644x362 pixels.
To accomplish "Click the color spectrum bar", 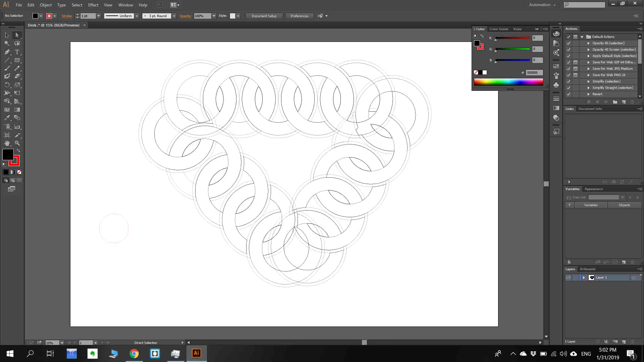I will click(x=508, y=82).
